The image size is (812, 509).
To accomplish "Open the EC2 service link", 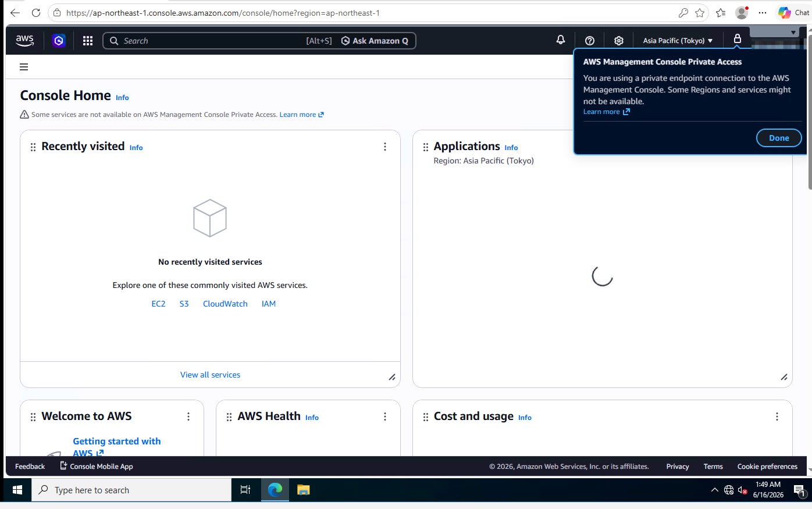I will click(x=158, y=304).
